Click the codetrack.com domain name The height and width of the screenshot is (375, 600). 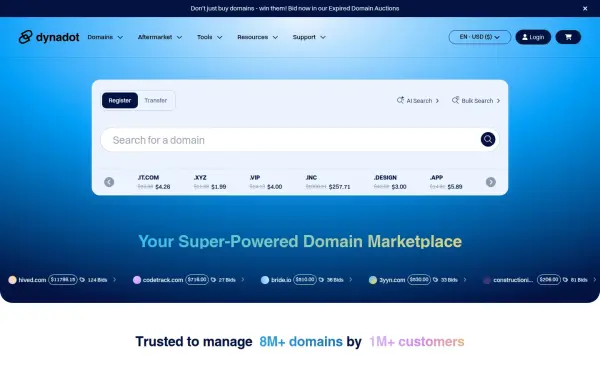(x=163, y=280)
